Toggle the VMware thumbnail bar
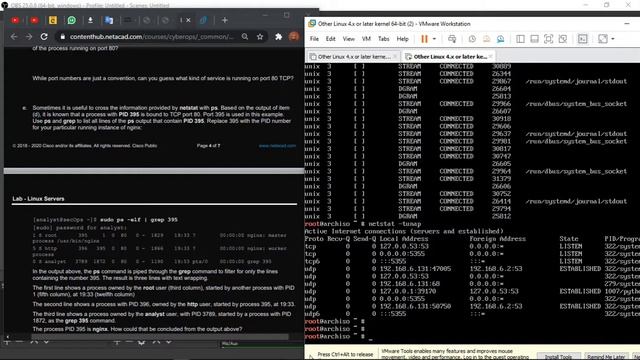This screenshot has width=640, height=360. tap(534, 39)
